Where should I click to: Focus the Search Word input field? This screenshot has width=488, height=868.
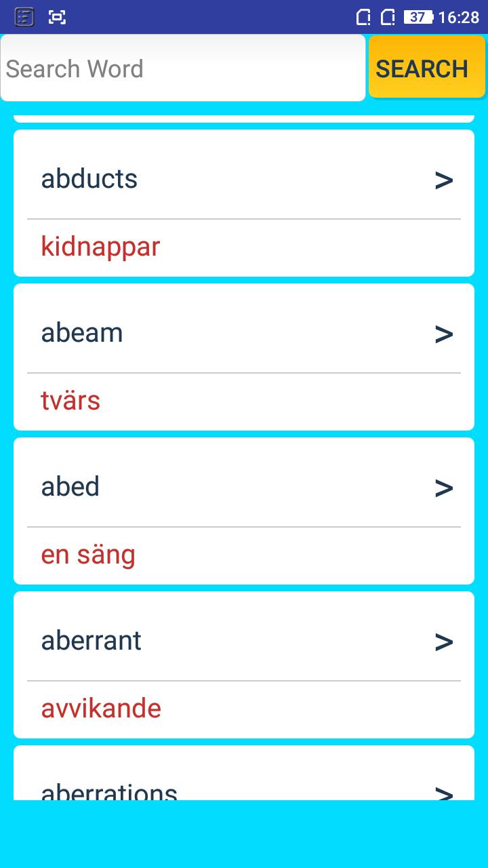[183, 68]
